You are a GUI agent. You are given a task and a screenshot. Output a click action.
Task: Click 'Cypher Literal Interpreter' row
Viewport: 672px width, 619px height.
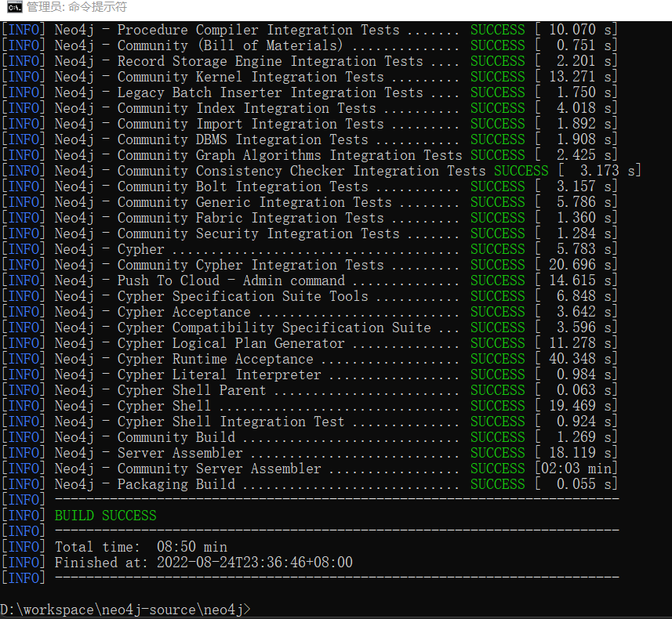[x=310, y=375]
